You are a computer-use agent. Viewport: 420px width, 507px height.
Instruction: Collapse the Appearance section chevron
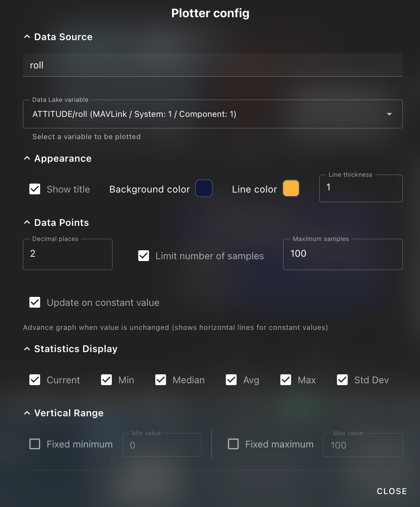tap(27, 158)
